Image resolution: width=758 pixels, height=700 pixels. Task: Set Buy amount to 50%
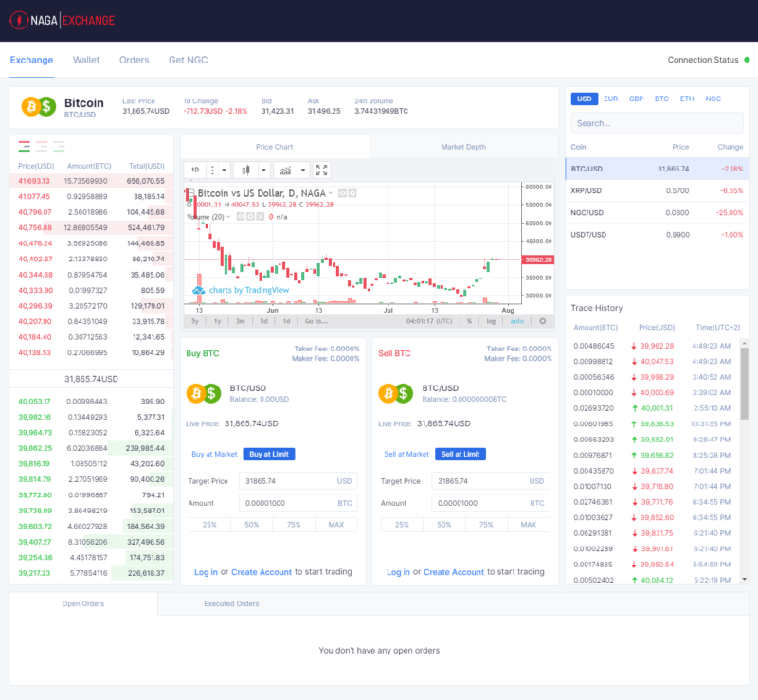(252, 525)
